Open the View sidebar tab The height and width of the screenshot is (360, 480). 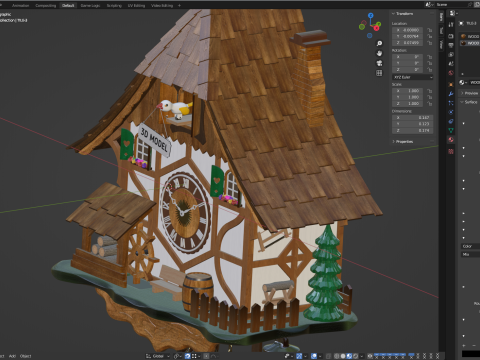point(441,44)
